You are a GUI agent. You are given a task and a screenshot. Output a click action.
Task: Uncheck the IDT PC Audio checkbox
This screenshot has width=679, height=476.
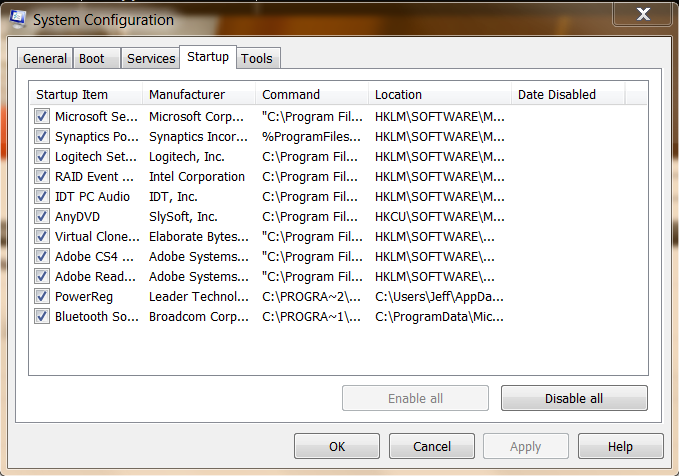pyautogui.click(x=42, y=196)
